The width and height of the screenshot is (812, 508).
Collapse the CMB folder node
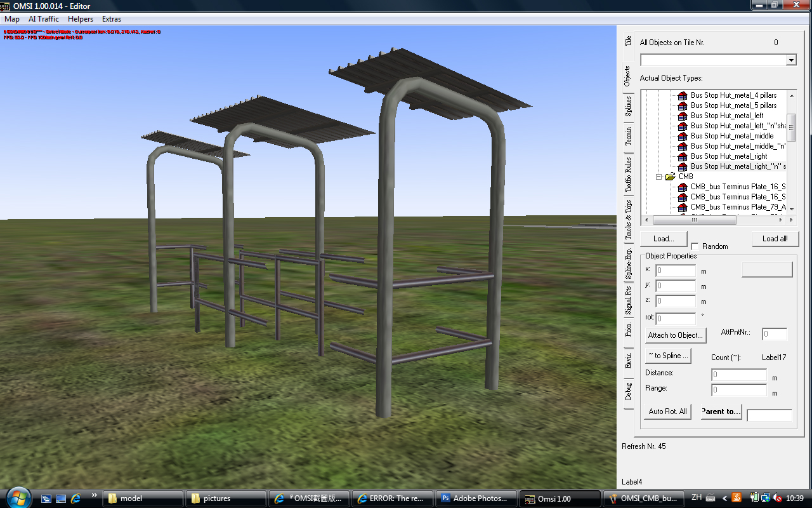[x=659, y=177]
